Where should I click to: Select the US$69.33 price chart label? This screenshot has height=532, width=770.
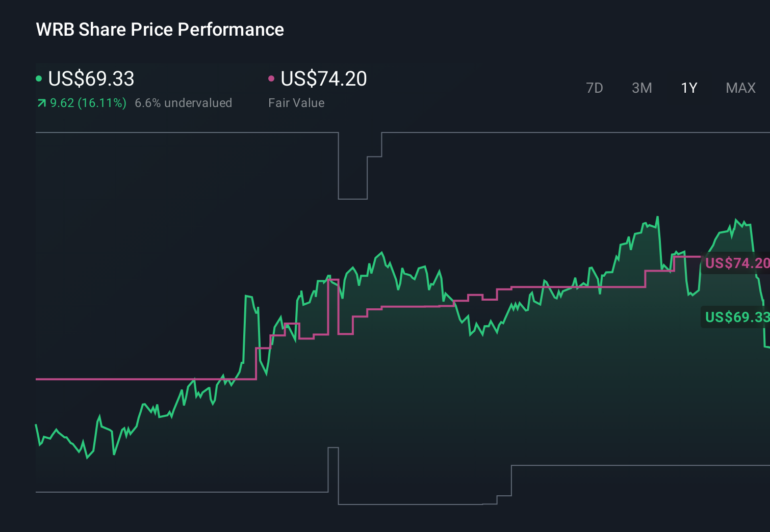pos(736,317)
